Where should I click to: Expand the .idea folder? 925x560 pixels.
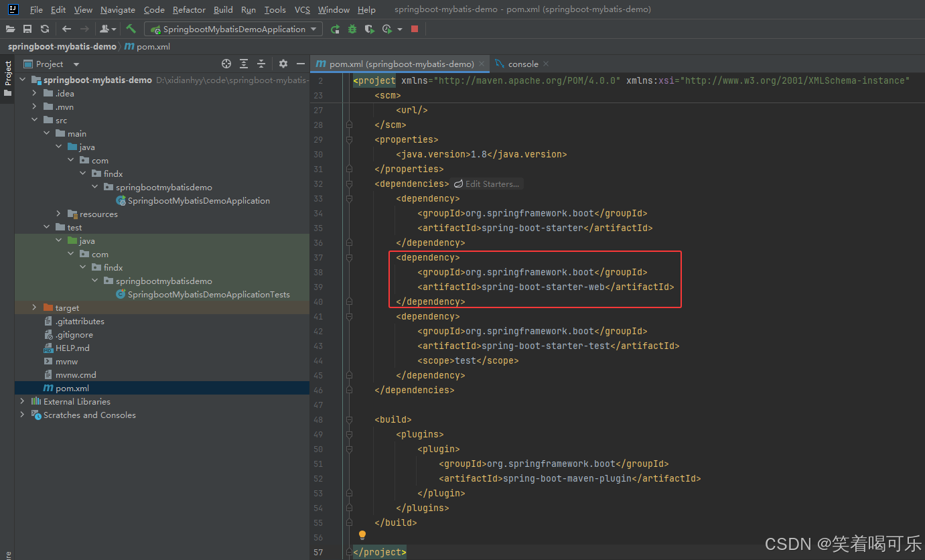[x=34, y=93]
